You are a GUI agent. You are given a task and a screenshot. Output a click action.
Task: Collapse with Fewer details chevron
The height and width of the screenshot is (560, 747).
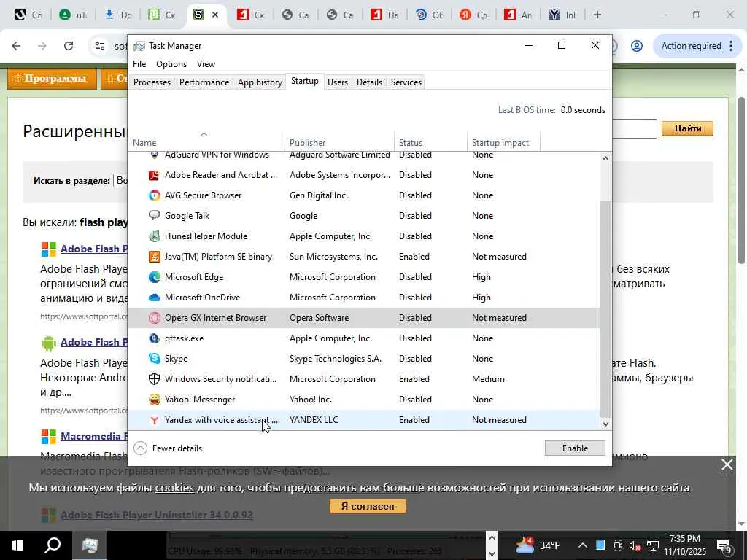(x=140, y=448)
